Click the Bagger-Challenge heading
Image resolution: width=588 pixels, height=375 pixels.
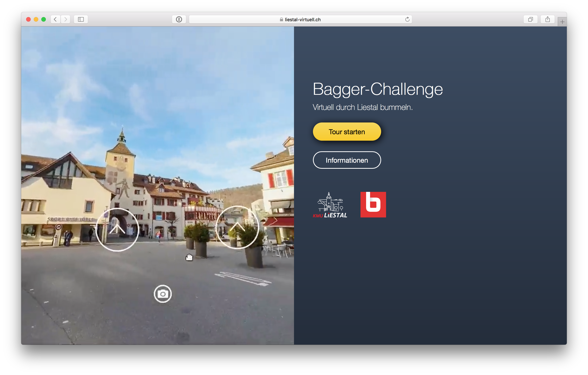378,89
